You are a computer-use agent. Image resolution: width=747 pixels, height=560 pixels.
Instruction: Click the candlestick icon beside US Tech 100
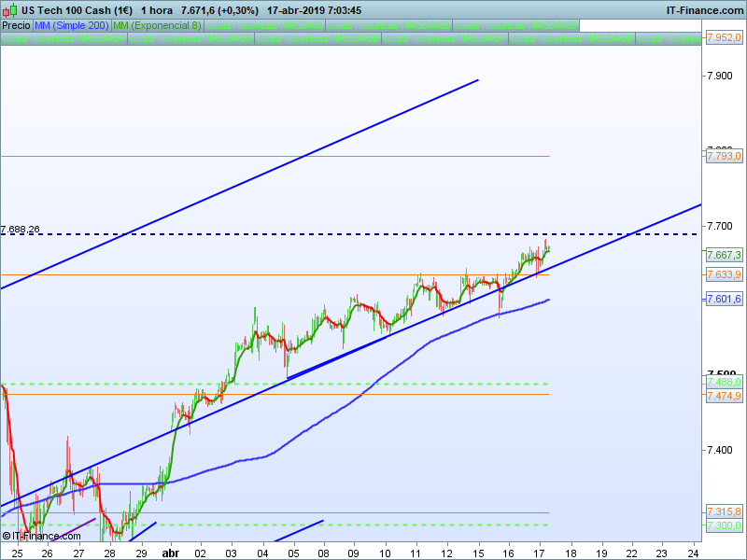(x=9, y=10)
